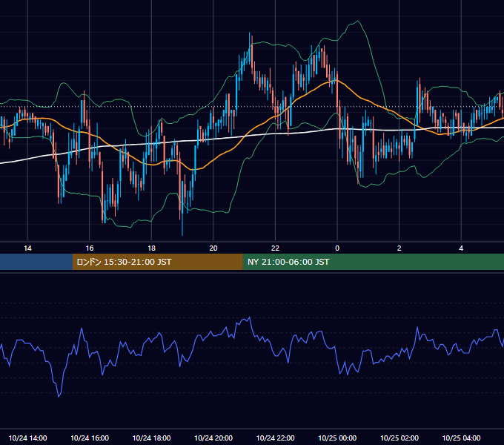Click the '10/24 20:00' date label
The image size is (504, 445).
point(213,438)
